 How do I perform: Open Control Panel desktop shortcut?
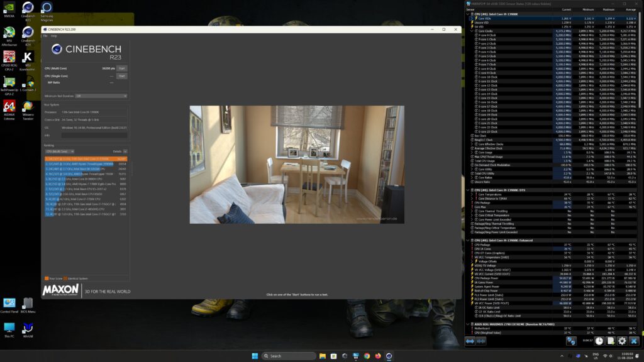coord(9,305)
